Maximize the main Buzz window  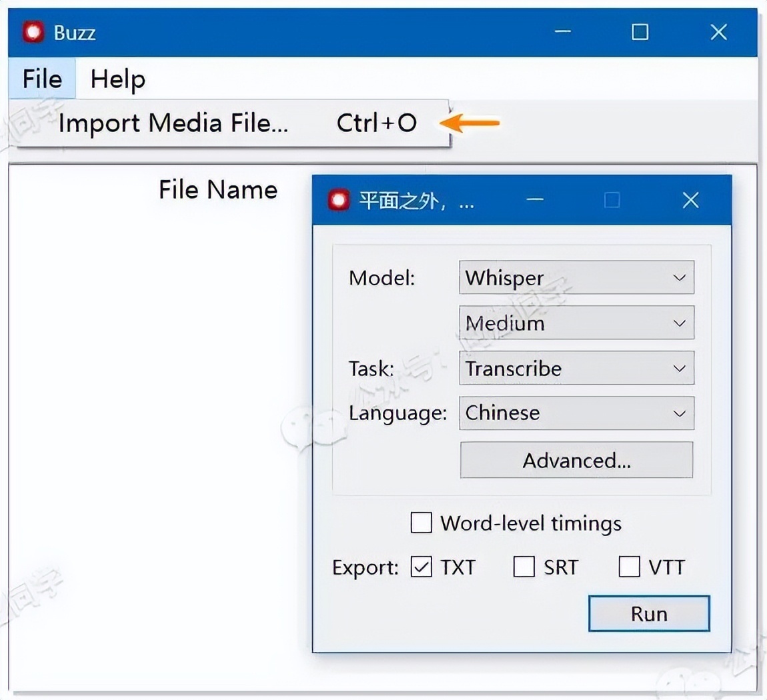pos(640,32)
